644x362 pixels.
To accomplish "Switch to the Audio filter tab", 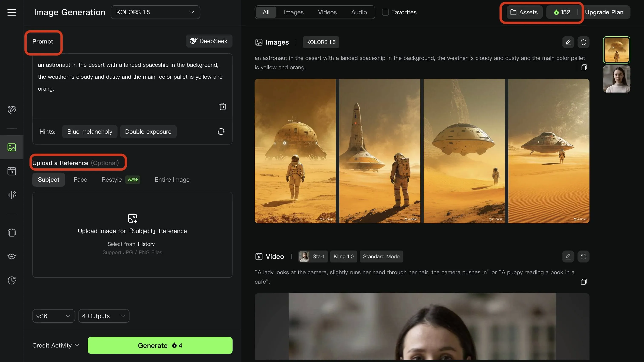I will coord(359,12).
